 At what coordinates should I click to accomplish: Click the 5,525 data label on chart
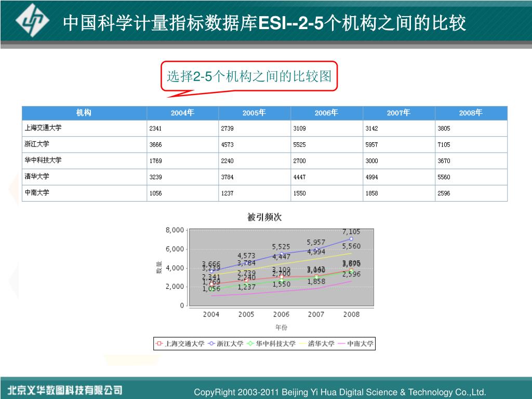[281, 247]
